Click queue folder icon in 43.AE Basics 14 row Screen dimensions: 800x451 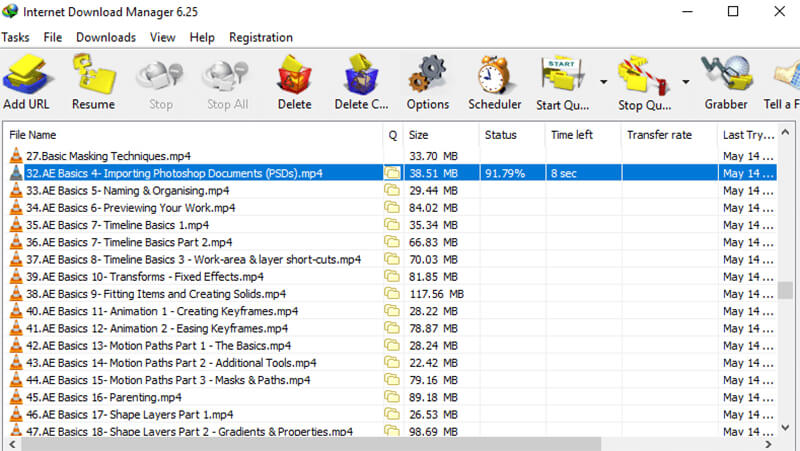coord(392,363)
